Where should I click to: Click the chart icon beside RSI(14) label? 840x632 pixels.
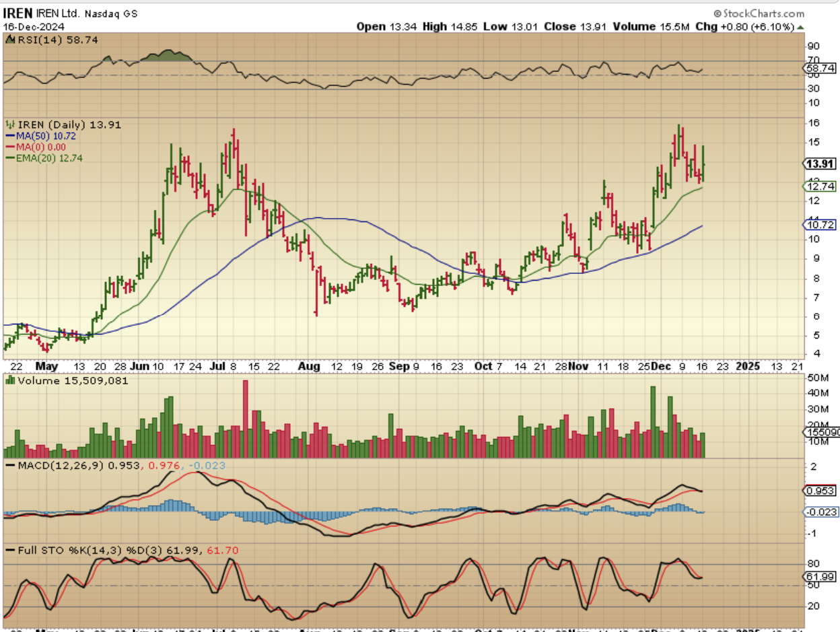click(x=10, y=40)
